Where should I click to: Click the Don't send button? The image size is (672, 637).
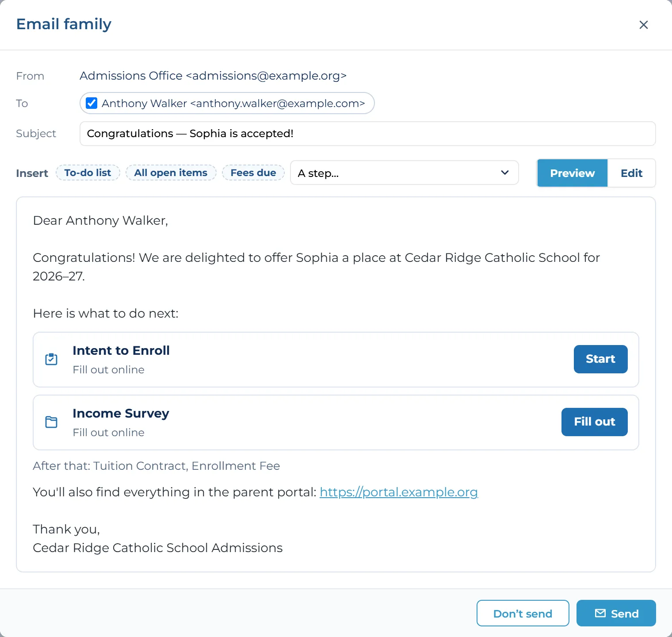tap(523, 613)
